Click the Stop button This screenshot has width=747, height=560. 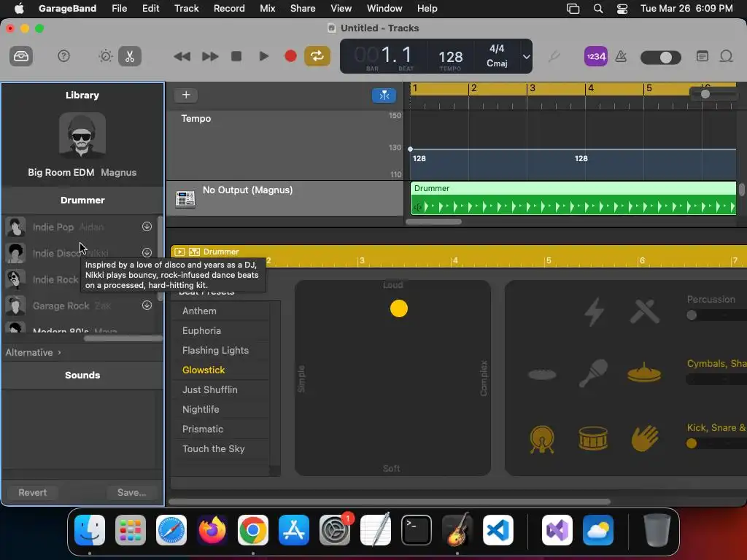236,56
